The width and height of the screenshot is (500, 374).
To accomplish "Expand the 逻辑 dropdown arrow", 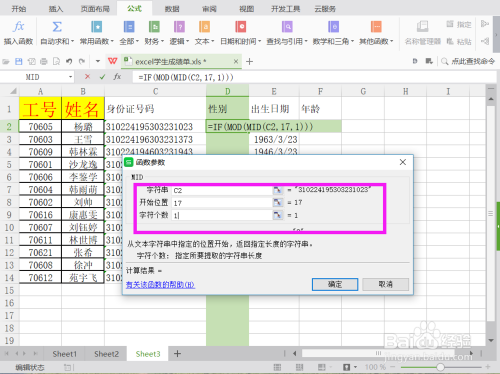I will tap(187, 42).
